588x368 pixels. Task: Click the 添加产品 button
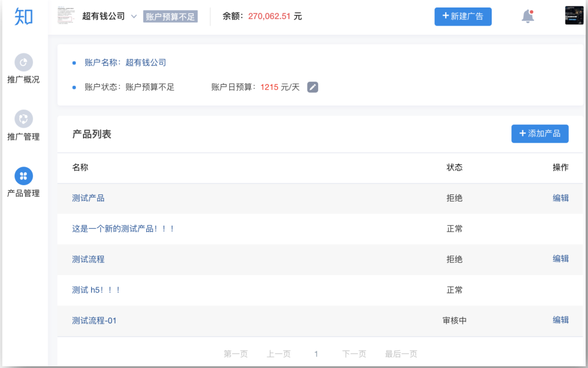539,134
